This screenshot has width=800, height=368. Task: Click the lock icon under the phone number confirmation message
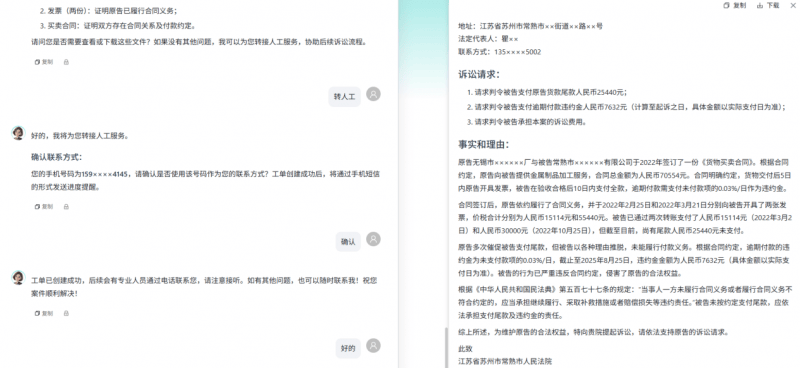click(x=66, y=207)
